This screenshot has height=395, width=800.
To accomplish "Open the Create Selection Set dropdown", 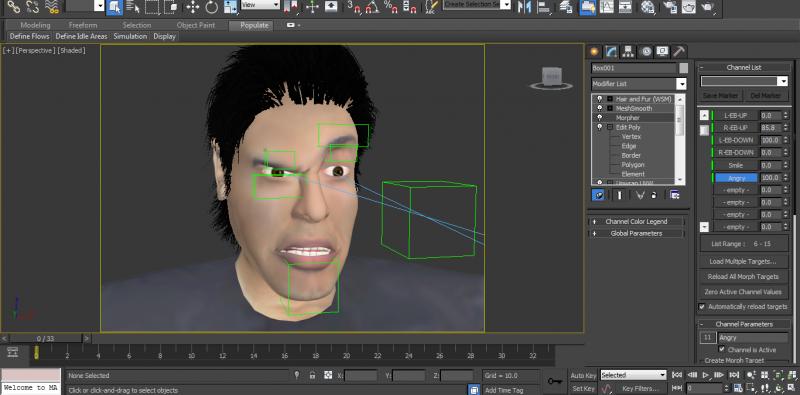I will pos(477,5).
